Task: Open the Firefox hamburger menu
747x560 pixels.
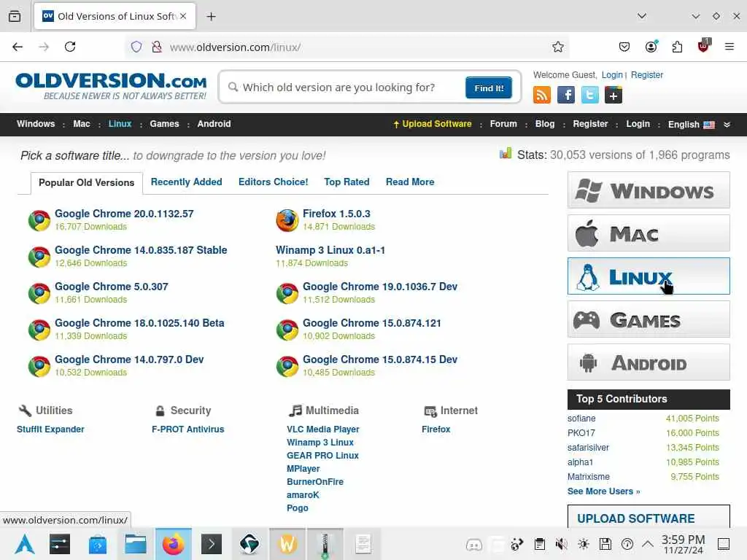Action: tap(729, 47)
